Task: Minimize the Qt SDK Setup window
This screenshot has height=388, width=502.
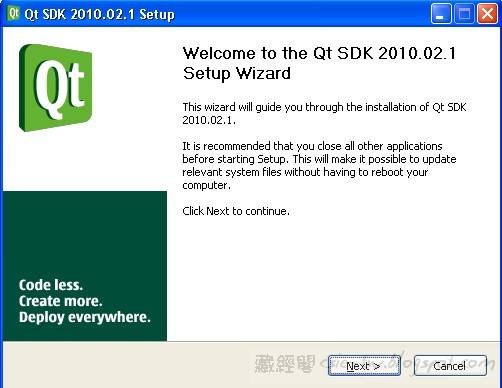Action: coord(441,14)
